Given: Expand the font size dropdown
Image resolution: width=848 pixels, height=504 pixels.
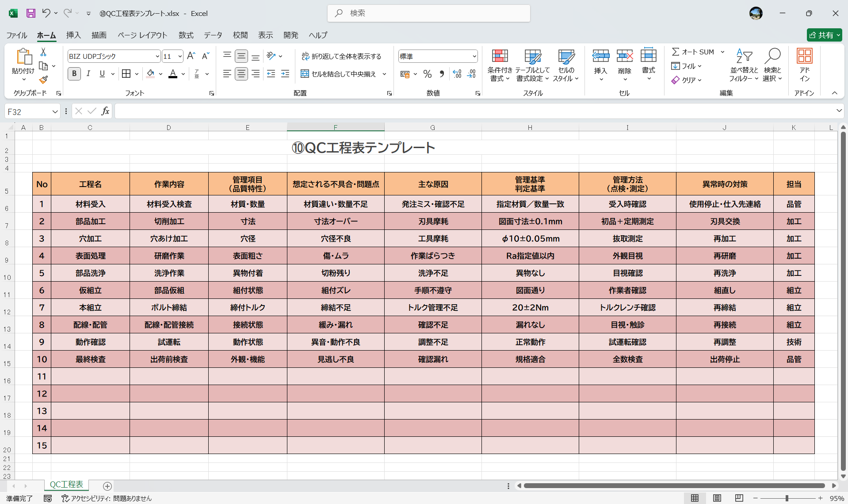Looking at the screenshot, I should click(180, 56).
